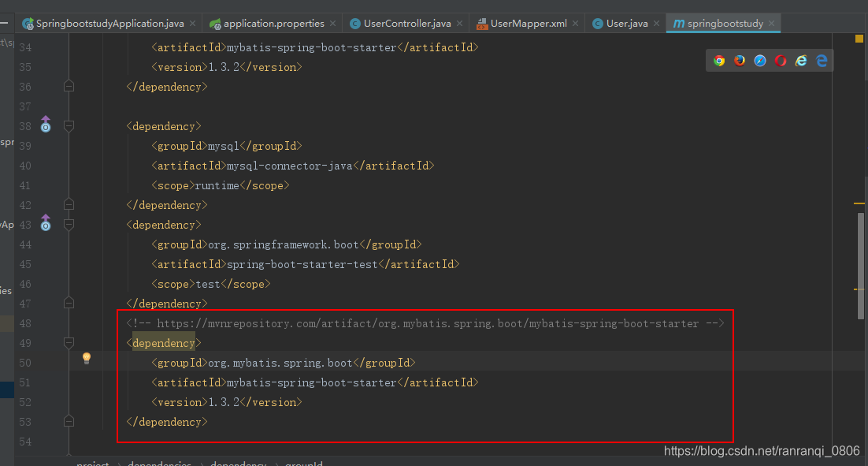
Task: Click 'mybatis-spring-boot-starter' artifactId on line 34
Action: coord(312,47)
